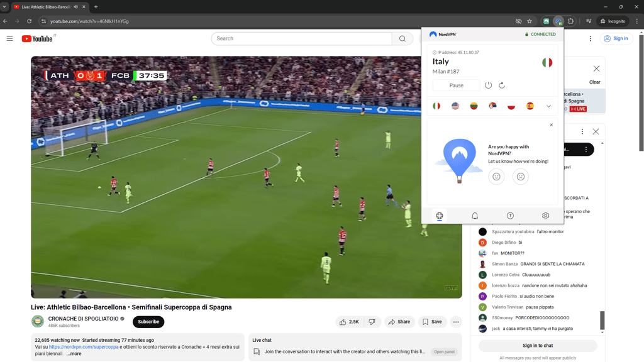Viewport: 644px width, 362px height.
Task: Choose the happy smiley face
Action: coord(496,177)
